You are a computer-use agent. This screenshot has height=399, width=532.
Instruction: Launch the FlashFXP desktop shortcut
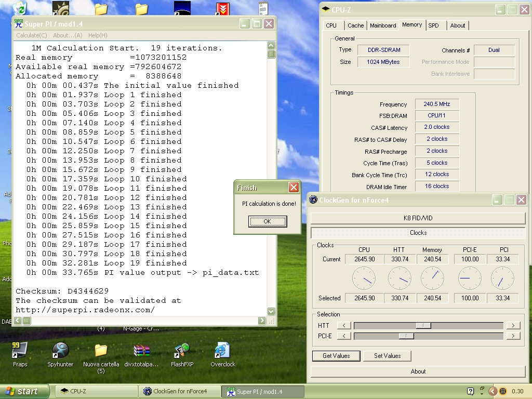(182, 354)
